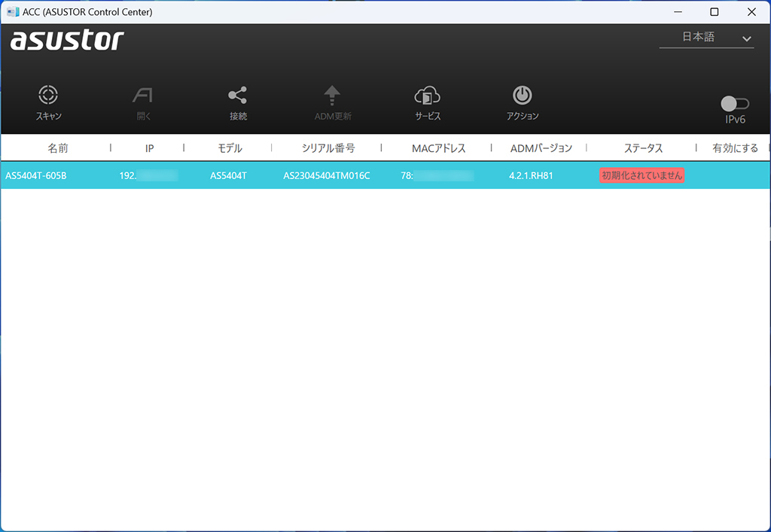Minimize the ACC window
The height and width of the screenshot is (532, 771).
[x=678, y=12]
